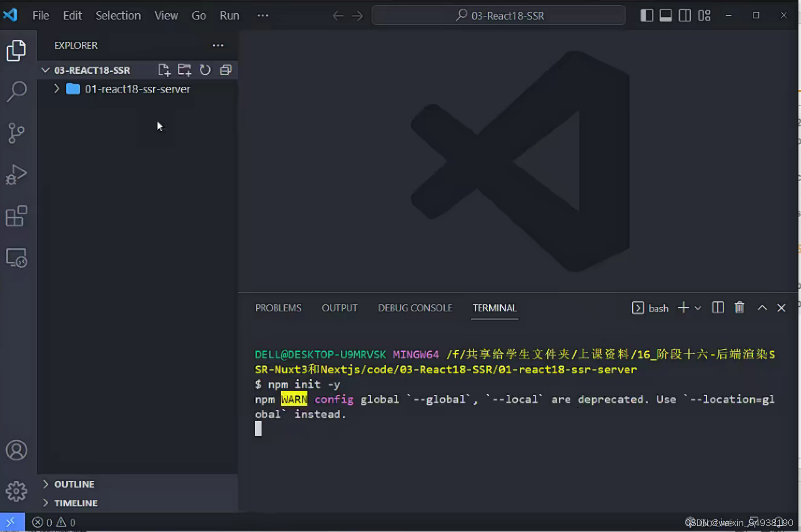
Task: Open the Run and Debug panel
Action: [x=16, y=175]
